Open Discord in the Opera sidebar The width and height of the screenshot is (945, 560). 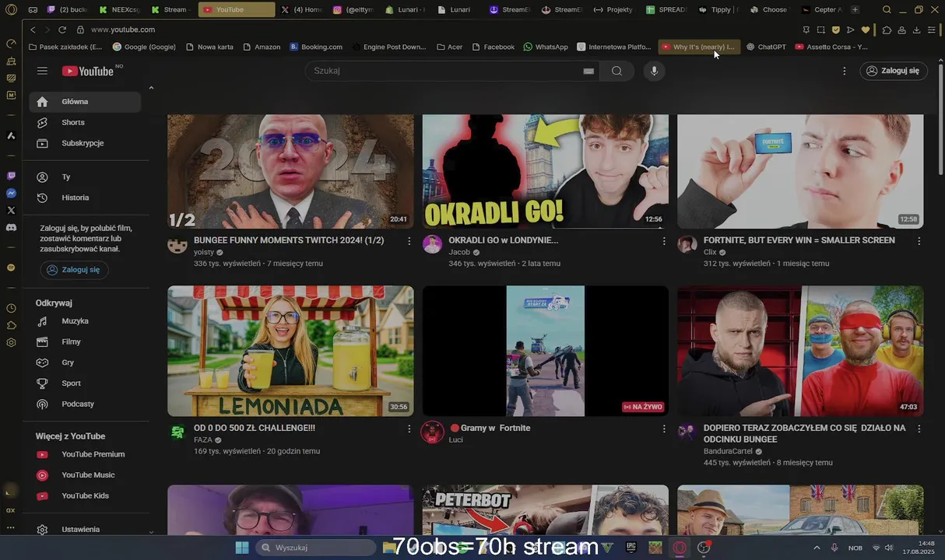coord(11,227)
